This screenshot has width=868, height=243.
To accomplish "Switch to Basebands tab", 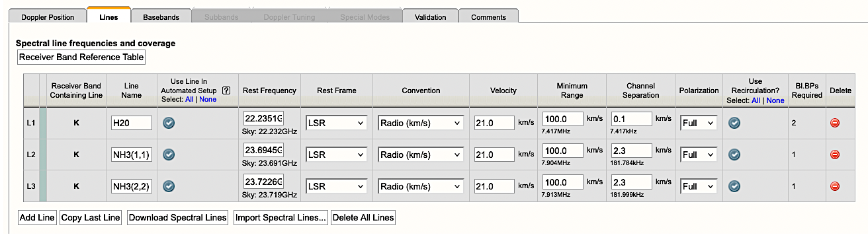I will (x=162, y=17).
